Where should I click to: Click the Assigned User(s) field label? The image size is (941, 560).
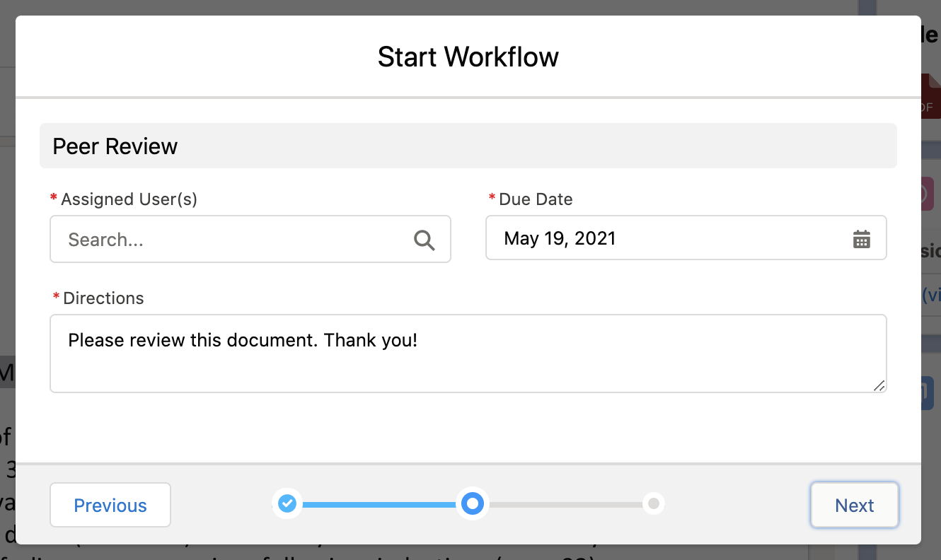[x=129, y=199]
